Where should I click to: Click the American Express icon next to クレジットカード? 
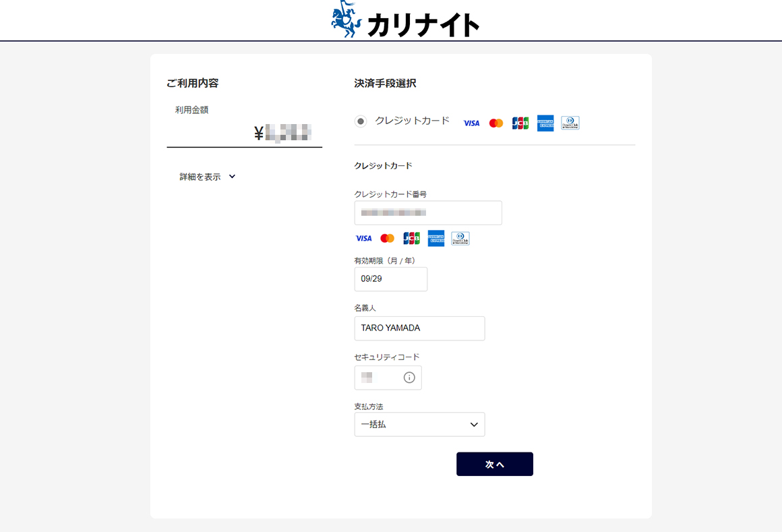click(x=545, y=122)
